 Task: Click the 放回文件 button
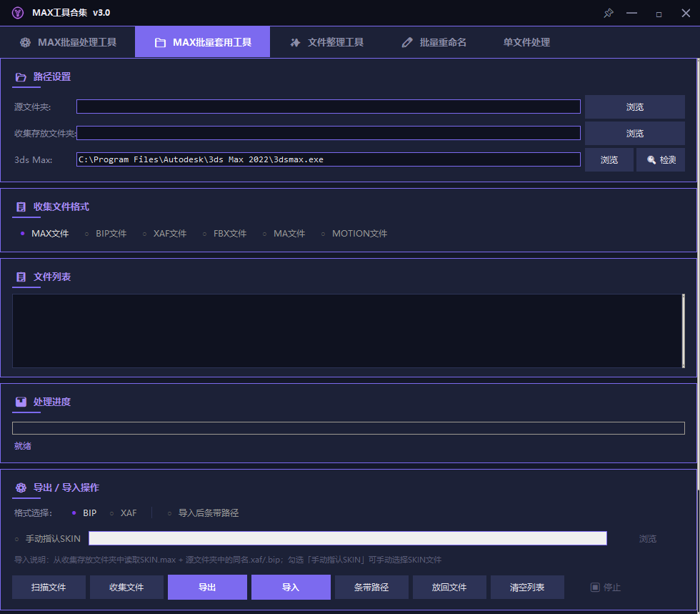tap(449, 587)
